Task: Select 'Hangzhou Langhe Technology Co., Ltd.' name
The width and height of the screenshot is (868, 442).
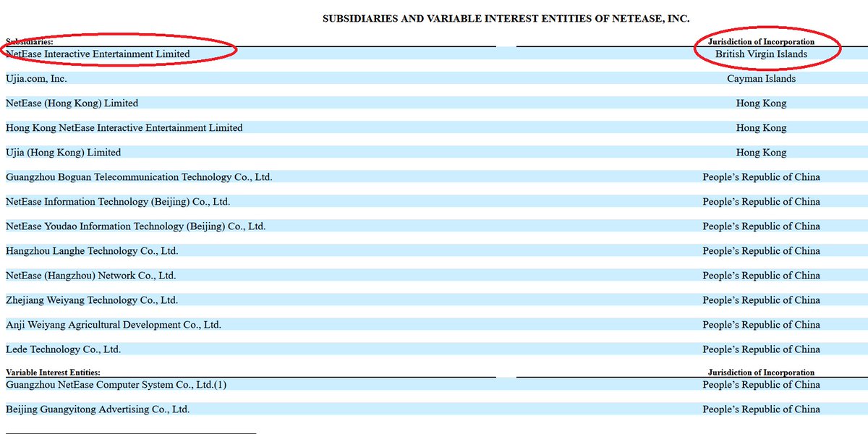Action: [92, 250]
